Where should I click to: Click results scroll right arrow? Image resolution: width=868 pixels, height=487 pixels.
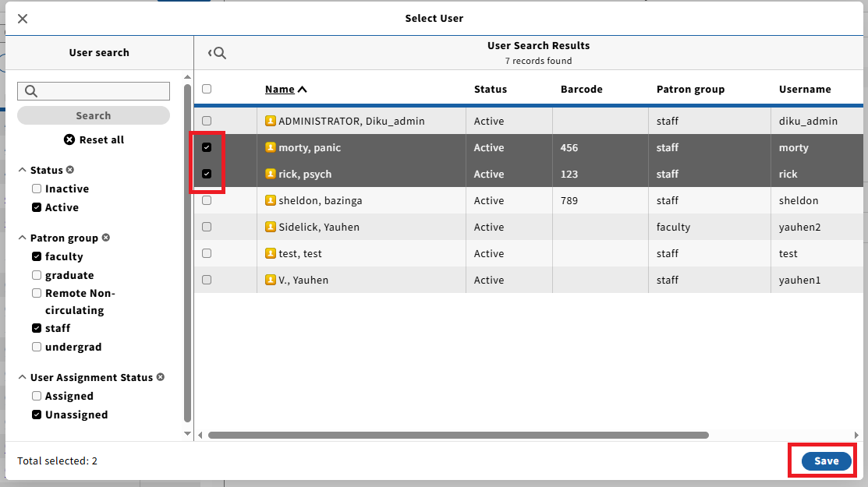(856, 435)
